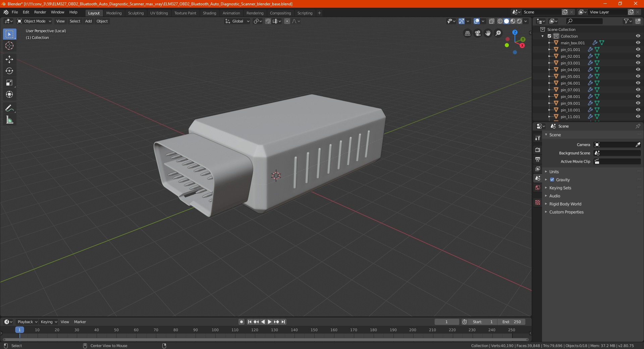Hide pin_10.001 with its eye icon
This screenshot has height=349, width=644.
click(638, 110)
